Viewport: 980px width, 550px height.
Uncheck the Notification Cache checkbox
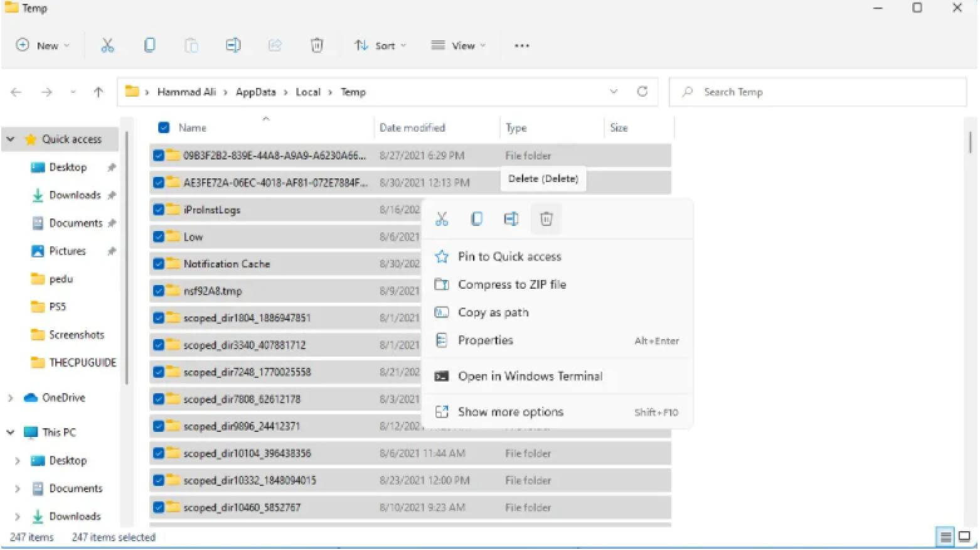159,264
